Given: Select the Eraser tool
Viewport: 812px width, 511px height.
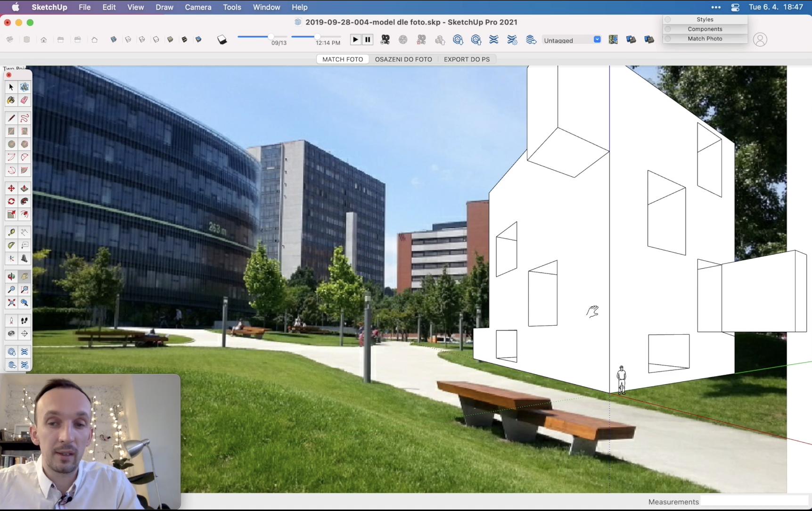Looking at the screenshot, I should tap(25, 100).
